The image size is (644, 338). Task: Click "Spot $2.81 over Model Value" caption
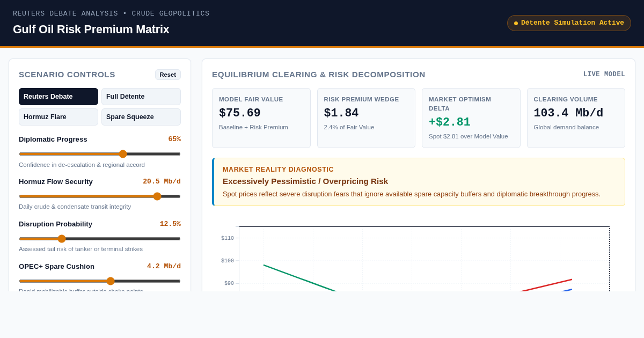pos(469,136)
